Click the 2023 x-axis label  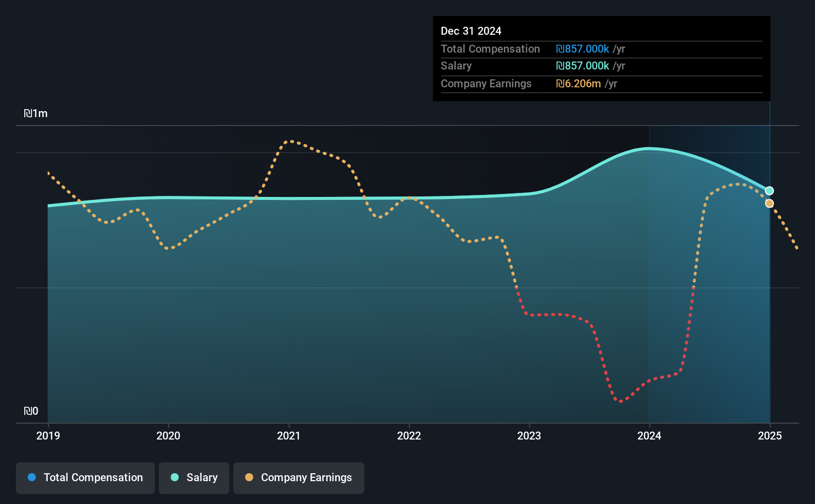pyautogui.click(x=529, y=436)
